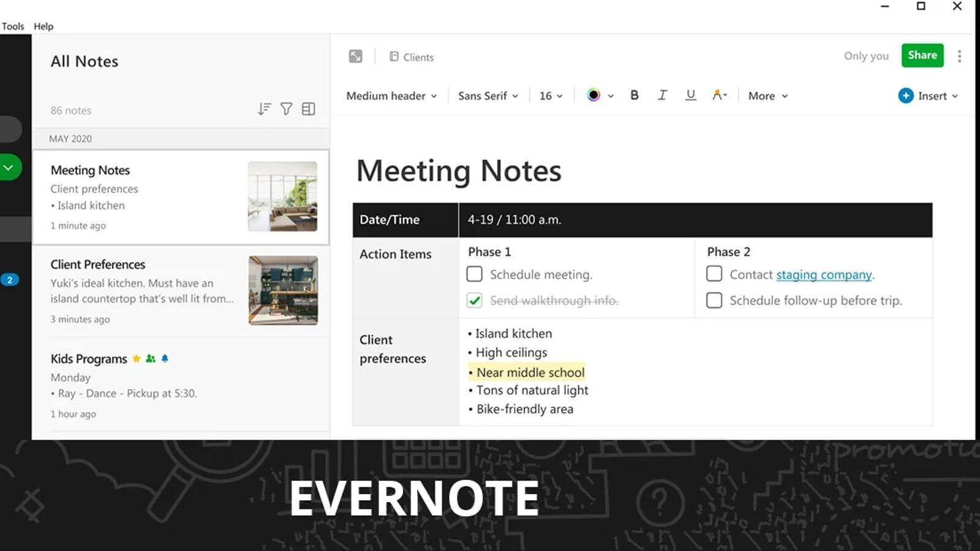Expand the More formatting options
Screen dimensions: 980x551
pos(768,96)
